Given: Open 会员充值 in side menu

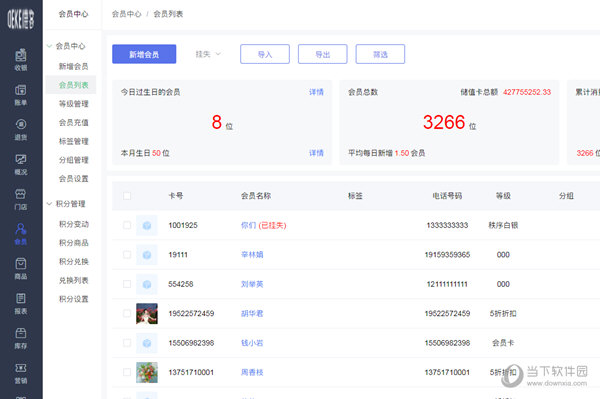Looking at the screenshot, I should [73, 122].
